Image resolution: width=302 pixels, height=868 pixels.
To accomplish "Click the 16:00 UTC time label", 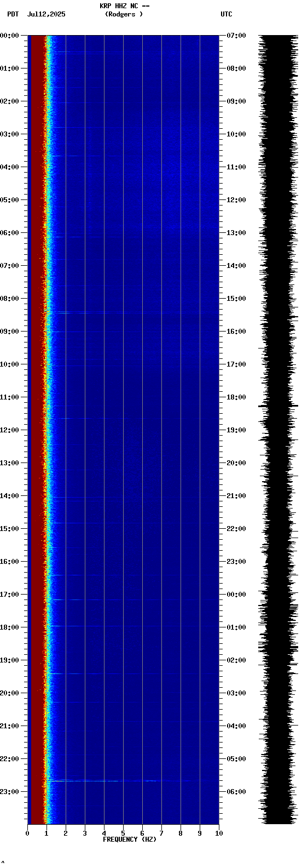I will click(x=236, y=332).
